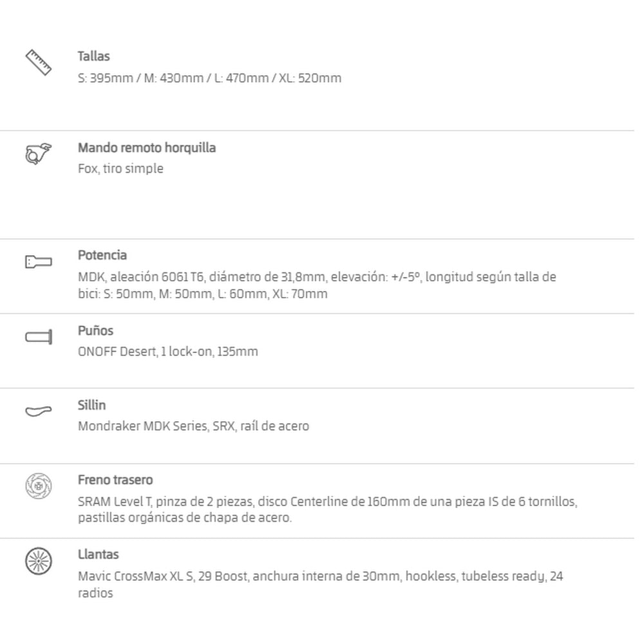644x644 pixels.
Task: Click the saddle icon beside Sillin
Action: click(x=39, y=411)
